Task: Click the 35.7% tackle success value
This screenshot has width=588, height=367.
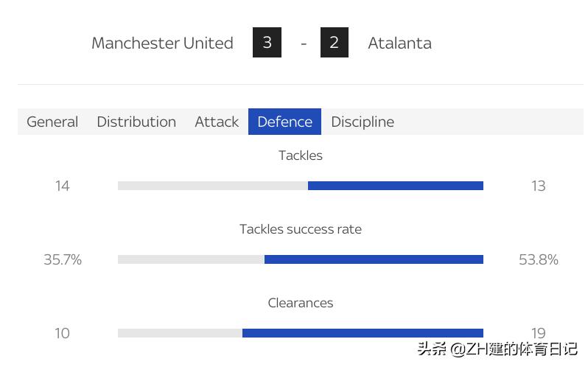Action: (63, 259)
